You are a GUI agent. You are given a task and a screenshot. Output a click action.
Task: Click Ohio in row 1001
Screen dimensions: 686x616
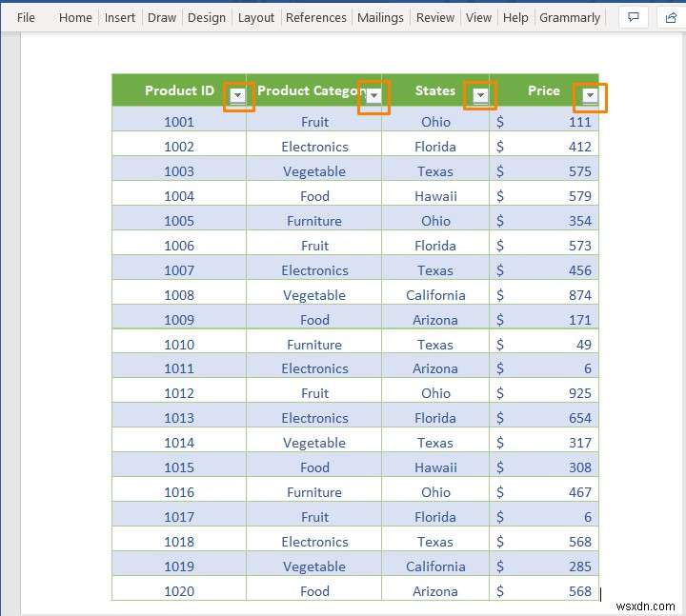click(x=435, y=122)
